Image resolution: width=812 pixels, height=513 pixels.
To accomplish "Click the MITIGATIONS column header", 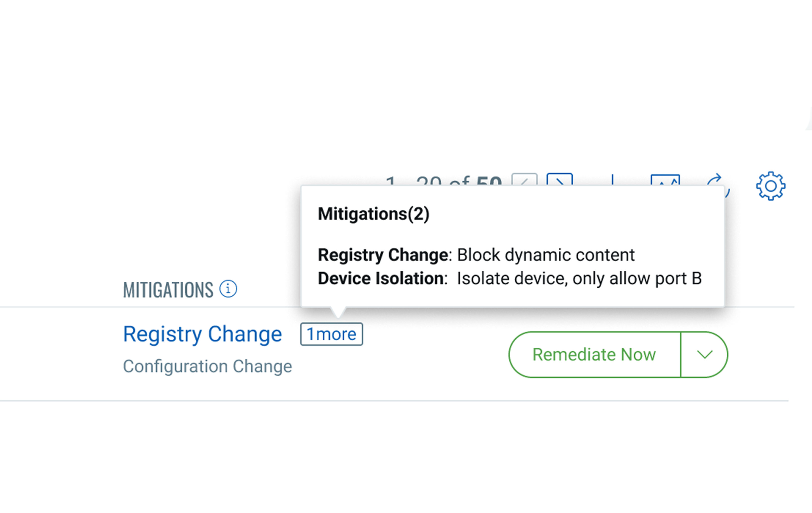I will [x=168, y=290].
